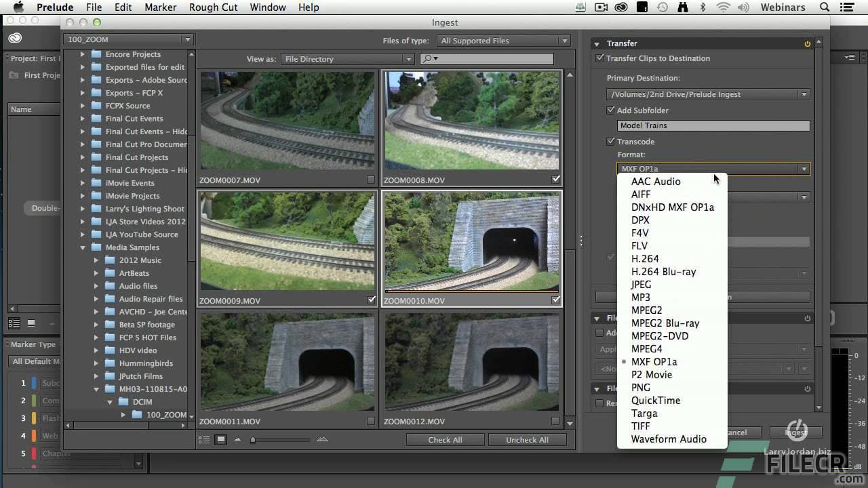Click the small triangle zoom-out icon
This screenshot has height=488, width=868.
(x=238, y=440)
